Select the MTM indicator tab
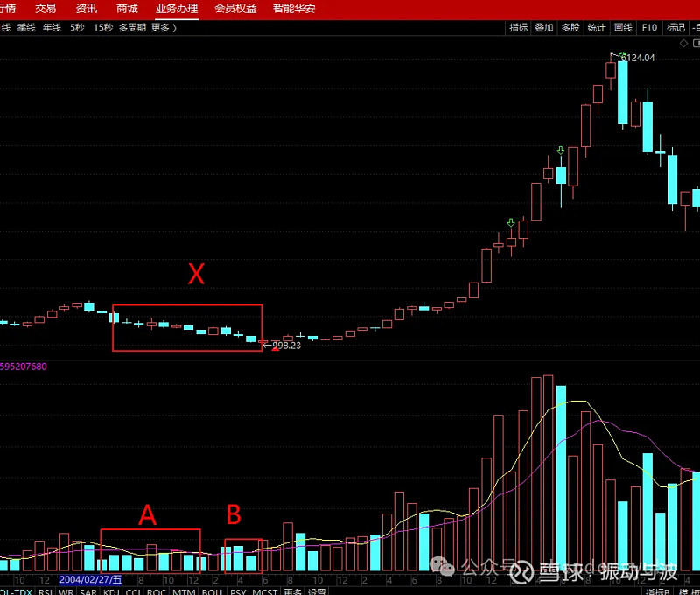 [x=184, y=591]
